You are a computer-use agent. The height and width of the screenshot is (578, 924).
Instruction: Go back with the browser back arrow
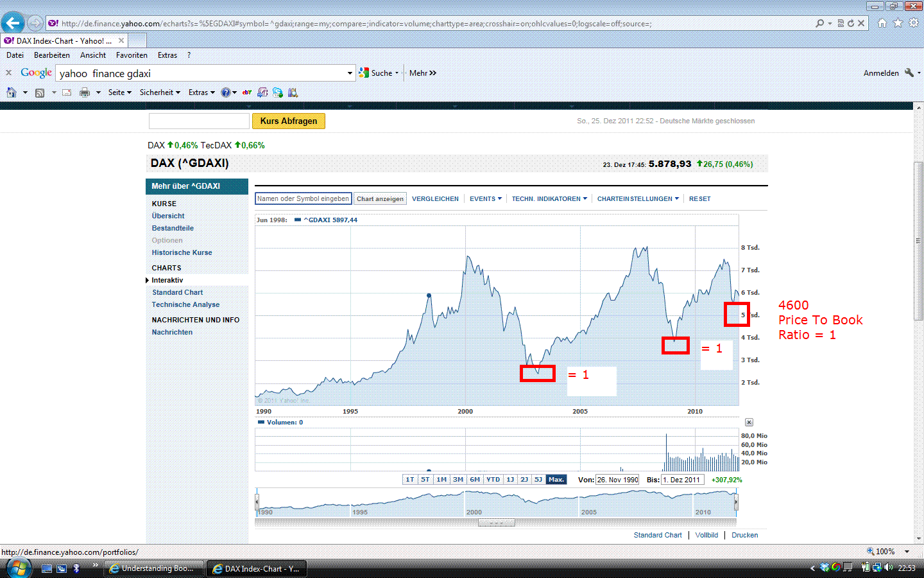point(13,23)
